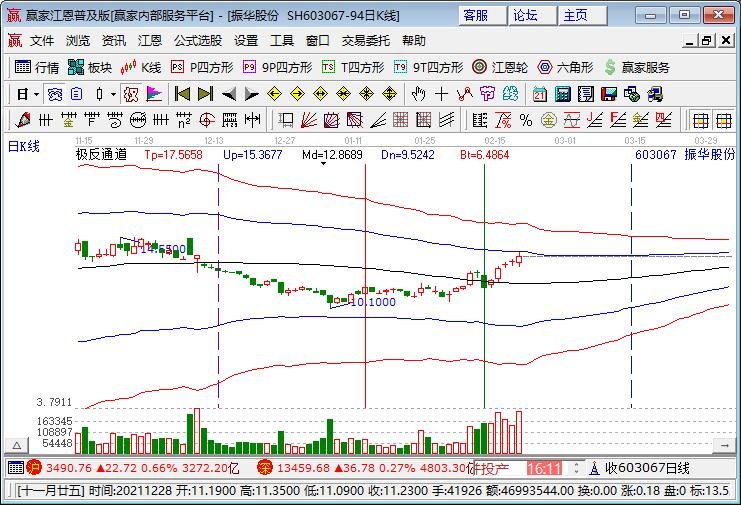
Task: Jump to the first bar
Action: pos(182,94)
